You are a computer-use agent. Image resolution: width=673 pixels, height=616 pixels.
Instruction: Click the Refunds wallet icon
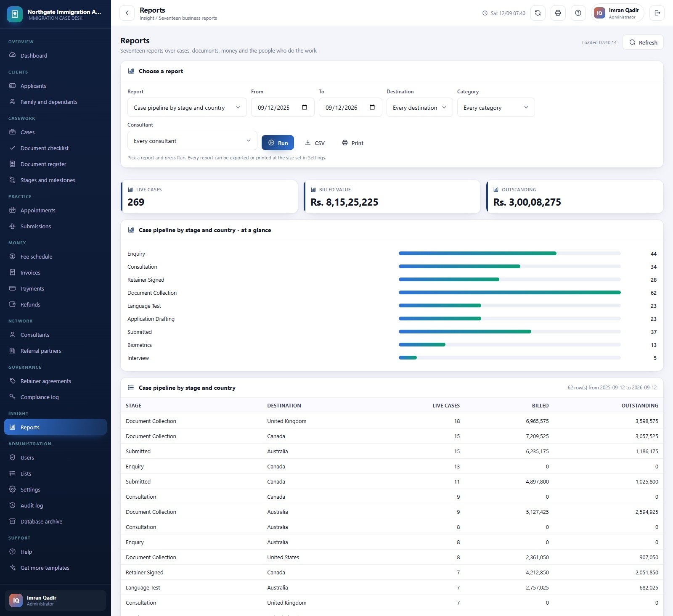point(13,304)
